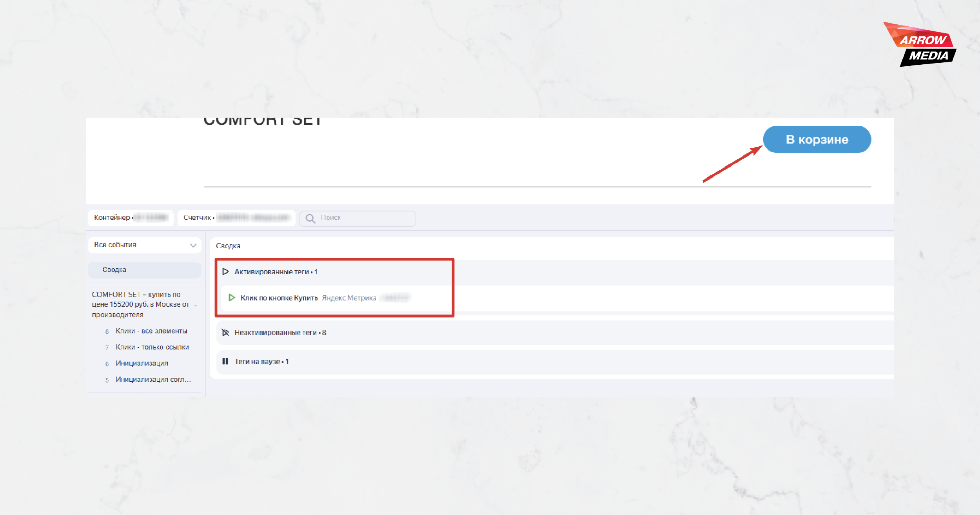The image size is (980, 515).
Task: Click the «Контейнер» chip
Action: (131, 218)
